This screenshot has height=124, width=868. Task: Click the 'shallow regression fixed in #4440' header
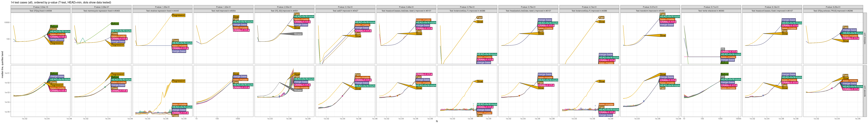tap(162, 11)
